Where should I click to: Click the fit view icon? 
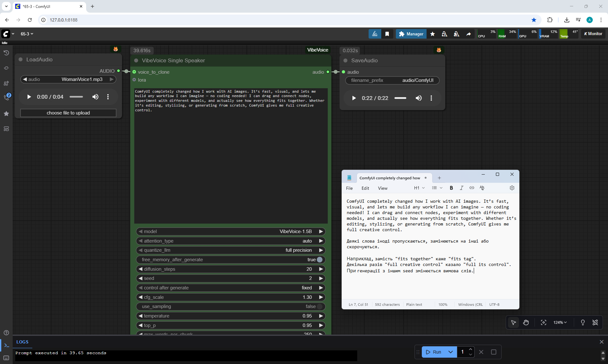pyautogui.click(x=543, y=322)
